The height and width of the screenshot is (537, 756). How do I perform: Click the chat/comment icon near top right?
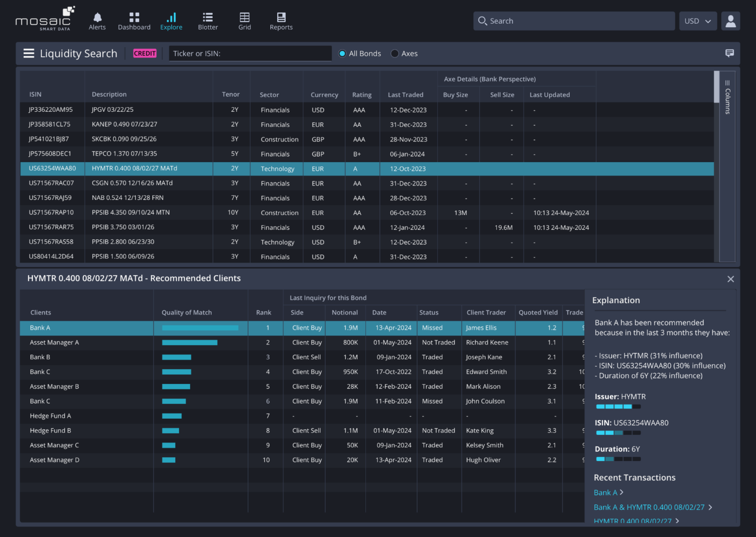coord(729,53)
